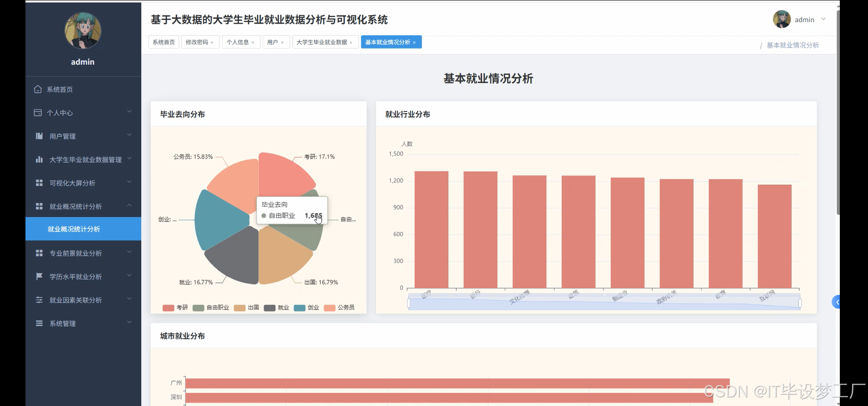The width and height of the screenshot is (868, 406).
Task: Click the bar chart icon for 大学生毕业就业数据管理
Action: click(39, 159)
